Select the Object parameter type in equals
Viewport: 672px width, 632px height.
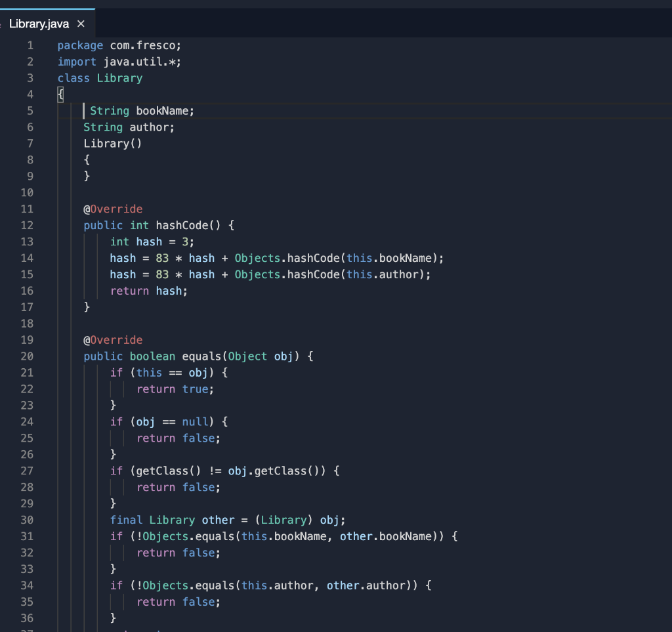247,356
